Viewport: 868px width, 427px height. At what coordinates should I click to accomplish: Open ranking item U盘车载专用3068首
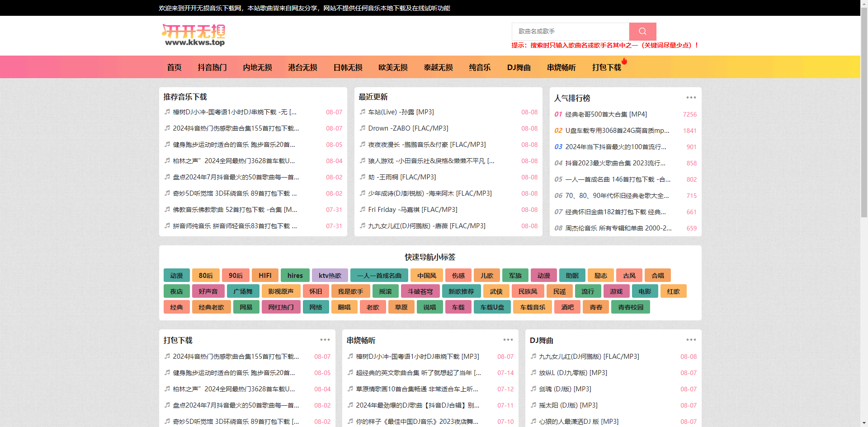(x=617, y=130)
